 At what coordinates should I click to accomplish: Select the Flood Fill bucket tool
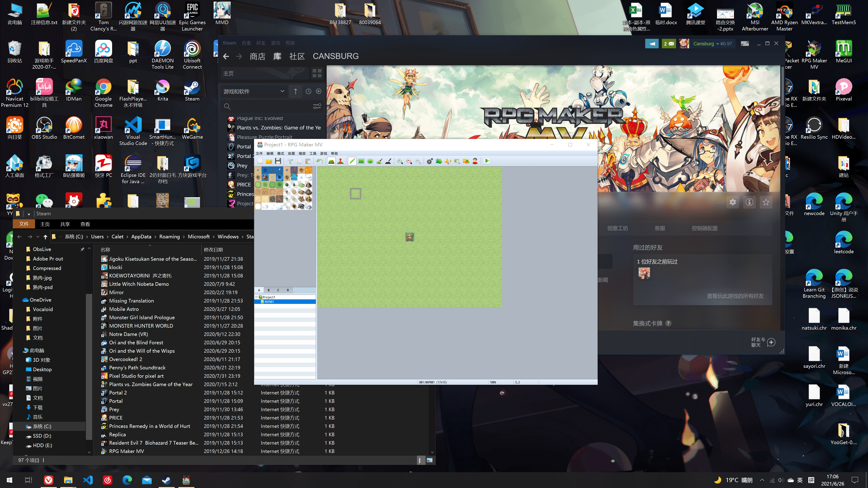(380, 161)
